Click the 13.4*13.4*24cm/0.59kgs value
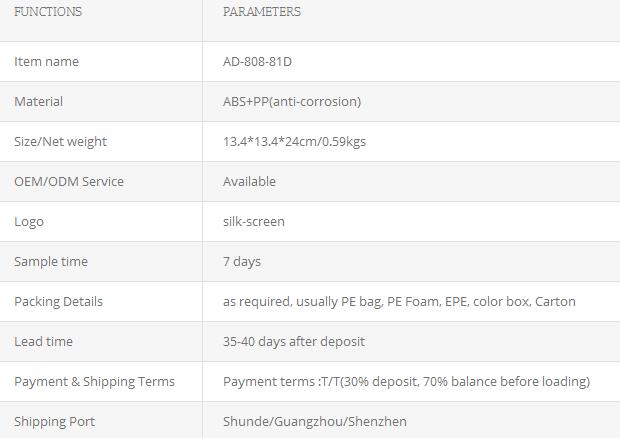 pyautogui.click(x=295, y=142)
